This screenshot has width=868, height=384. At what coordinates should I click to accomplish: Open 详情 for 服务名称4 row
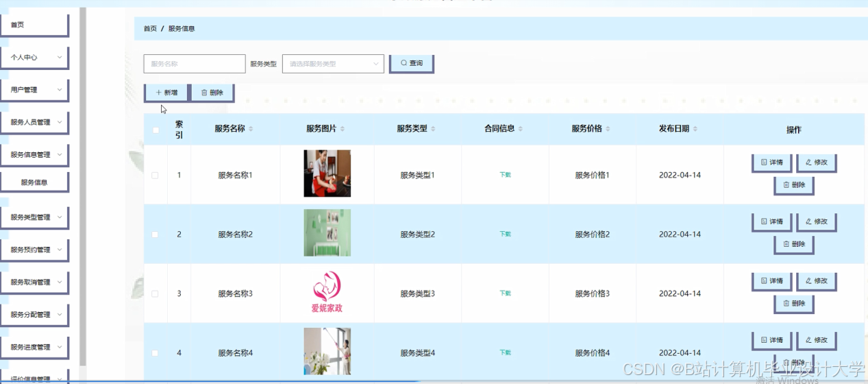[772, 340]
